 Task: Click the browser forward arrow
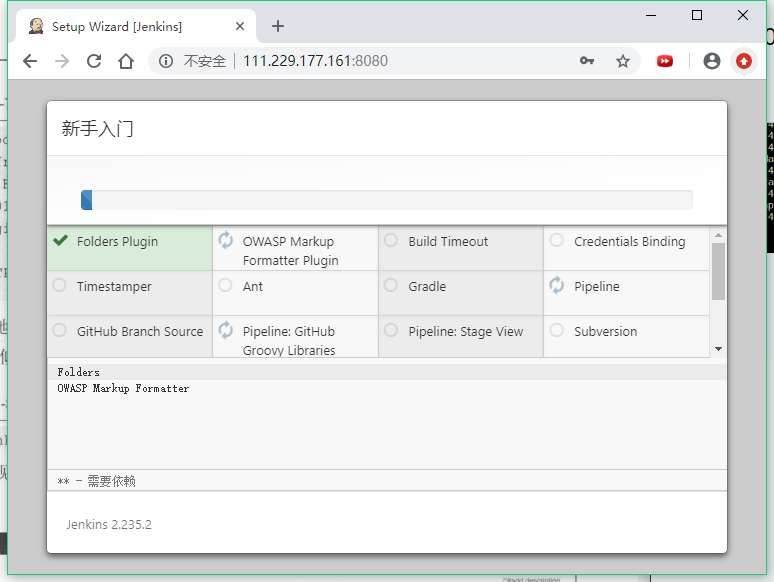pyautogui.click(x=62, y=61)
